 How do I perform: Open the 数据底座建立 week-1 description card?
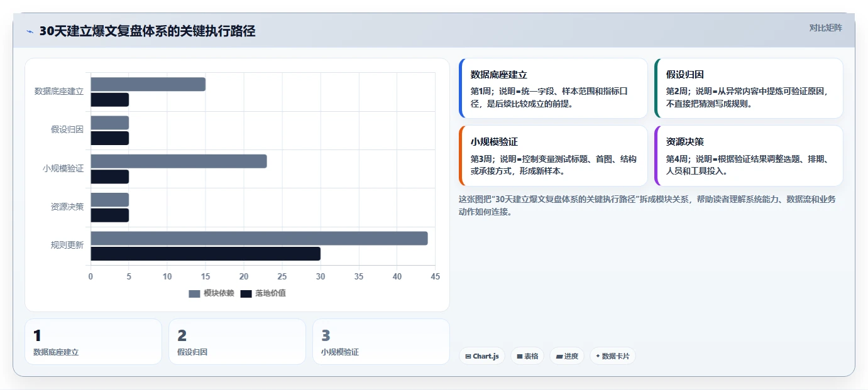coord(553,89)
